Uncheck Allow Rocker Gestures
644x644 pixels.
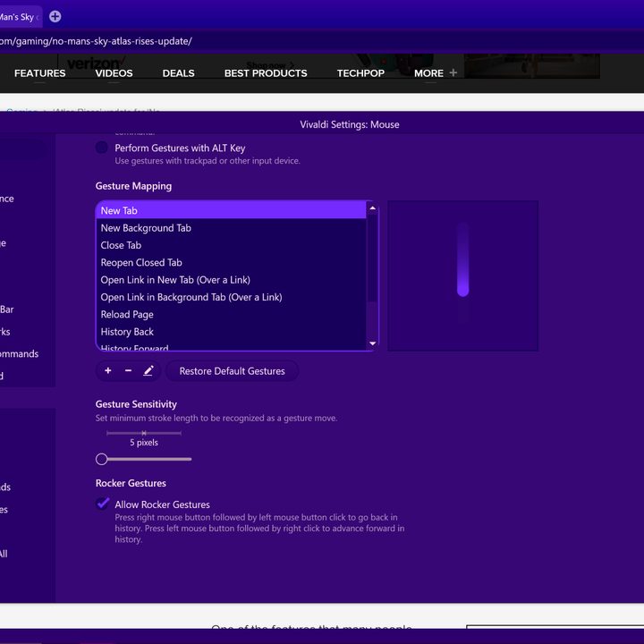point(103,503)
